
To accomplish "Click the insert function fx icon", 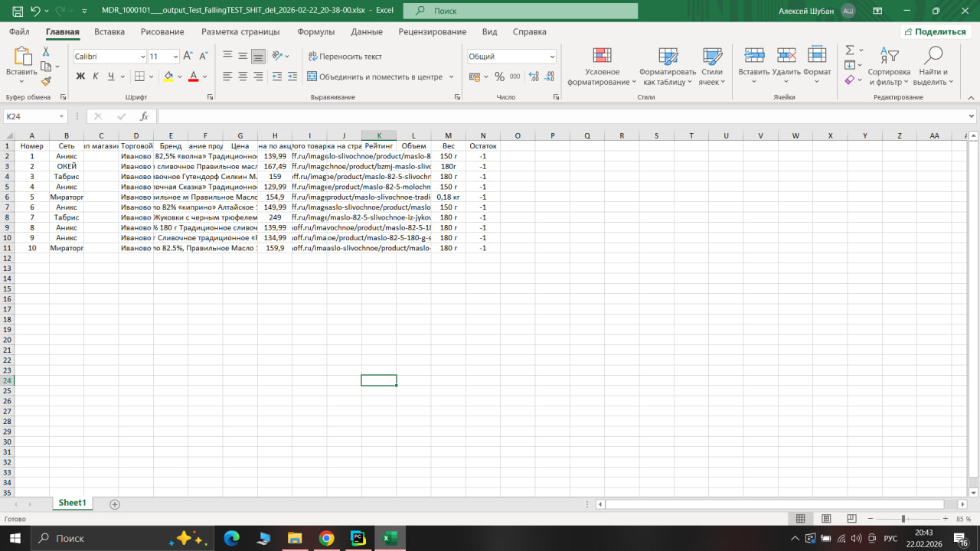I will 143,116.
